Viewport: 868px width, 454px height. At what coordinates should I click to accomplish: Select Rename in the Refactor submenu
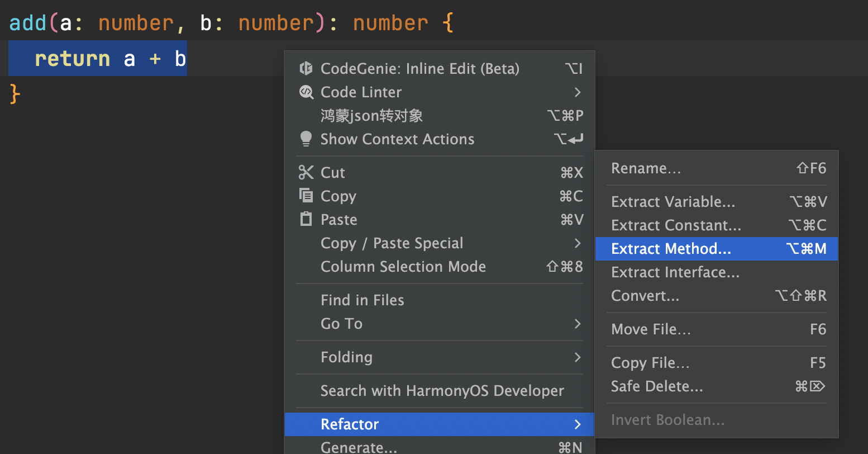tap(646, 168)
